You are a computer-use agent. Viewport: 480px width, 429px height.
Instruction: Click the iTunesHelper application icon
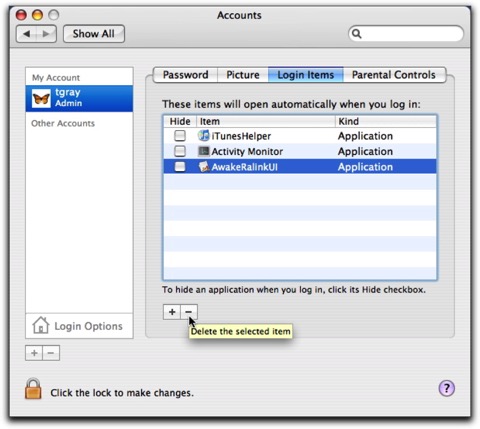point(203,136)
